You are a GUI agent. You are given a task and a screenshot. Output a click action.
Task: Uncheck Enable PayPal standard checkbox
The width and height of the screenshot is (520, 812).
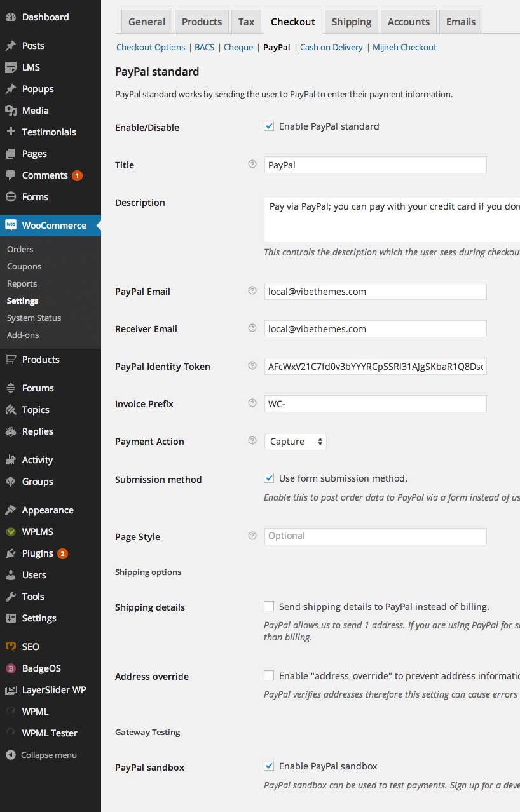click(x=269, y=126)
